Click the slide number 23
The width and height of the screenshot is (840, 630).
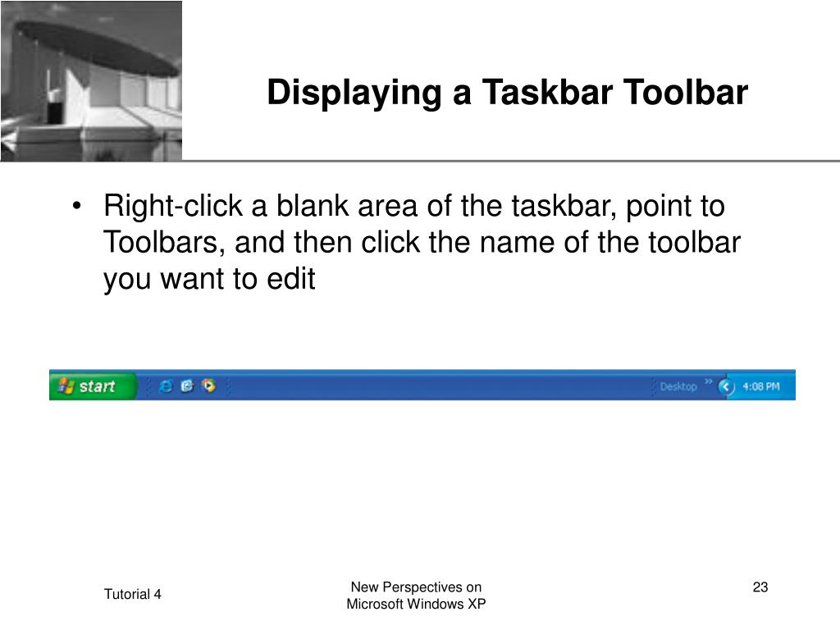tap(760, 587)
